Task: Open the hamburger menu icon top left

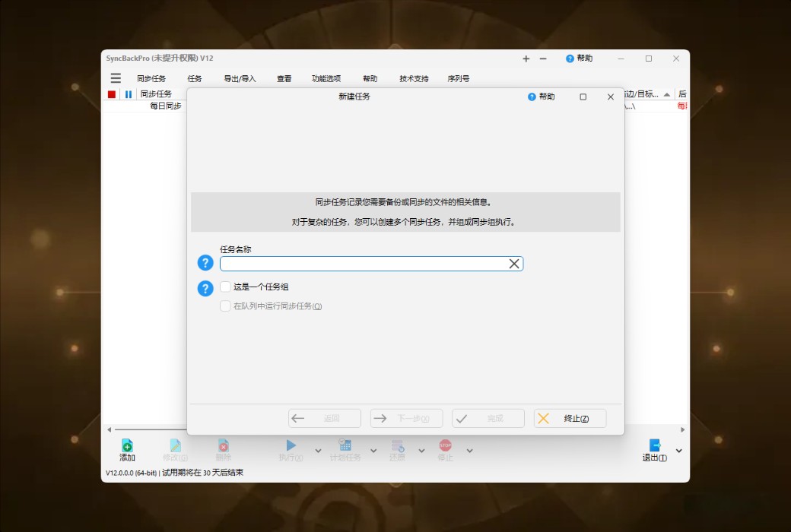Action: [x=114, y=78]
